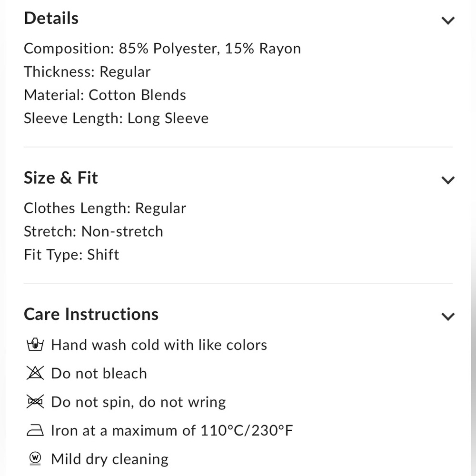Collapse the Size & Fit chevron
476x476 pixels.
tap(448, 180)
